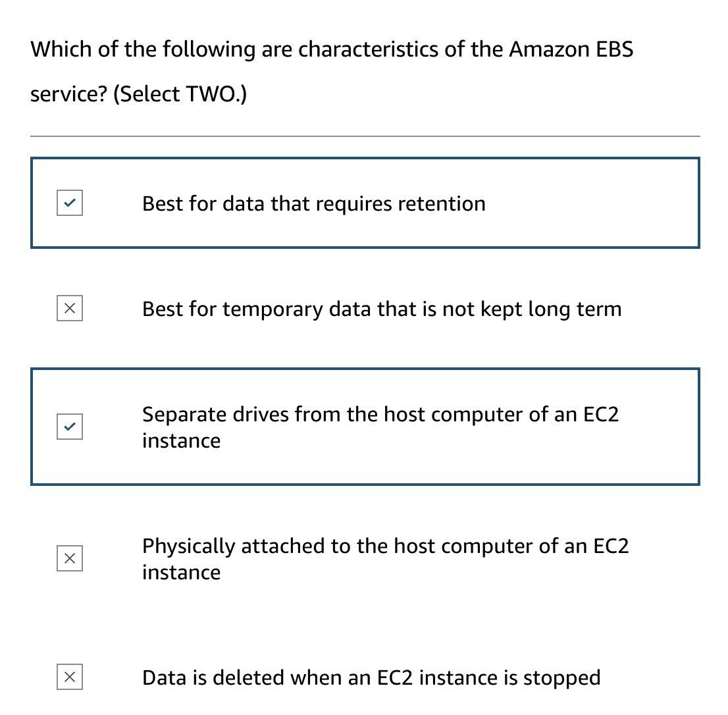Tick the box beside "Best for temporary data"

tap(70, 309)
